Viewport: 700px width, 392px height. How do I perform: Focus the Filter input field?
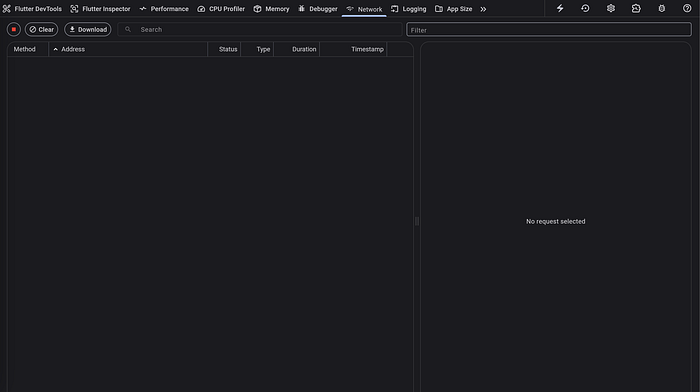[549, 29]
